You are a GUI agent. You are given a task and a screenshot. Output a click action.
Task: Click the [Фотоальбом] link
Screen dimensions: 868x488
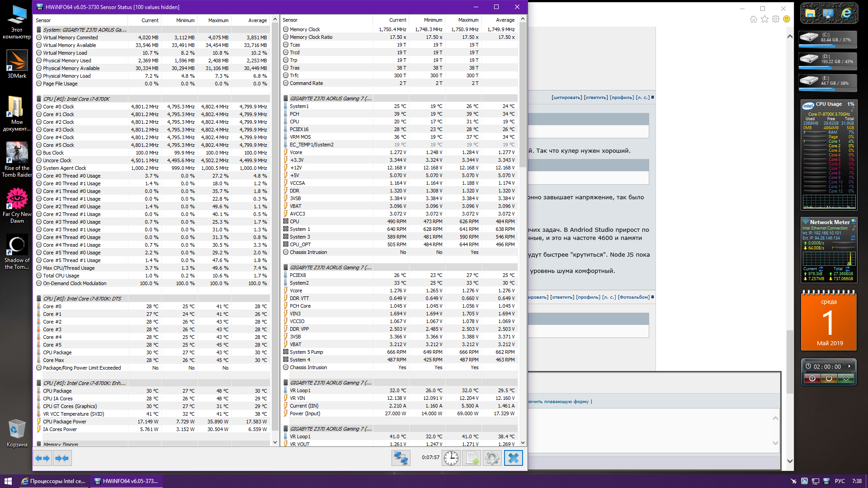[634, 297]
